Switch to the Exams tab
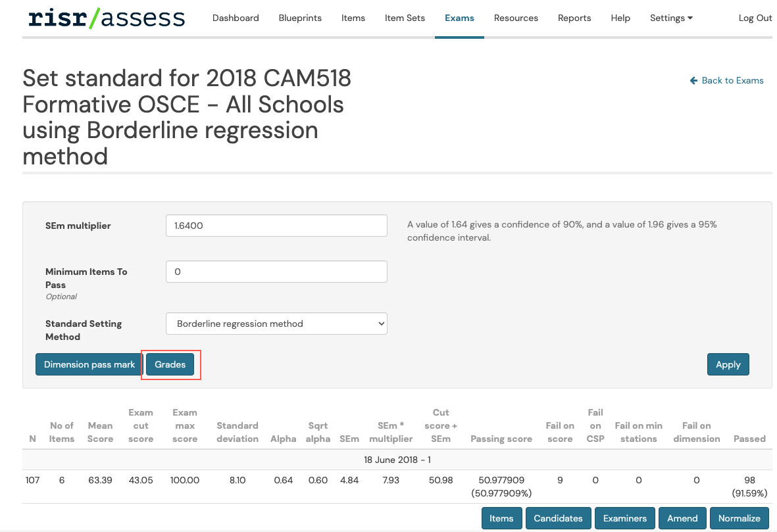This screenshot has width=777, height=532. click(459, 18)
